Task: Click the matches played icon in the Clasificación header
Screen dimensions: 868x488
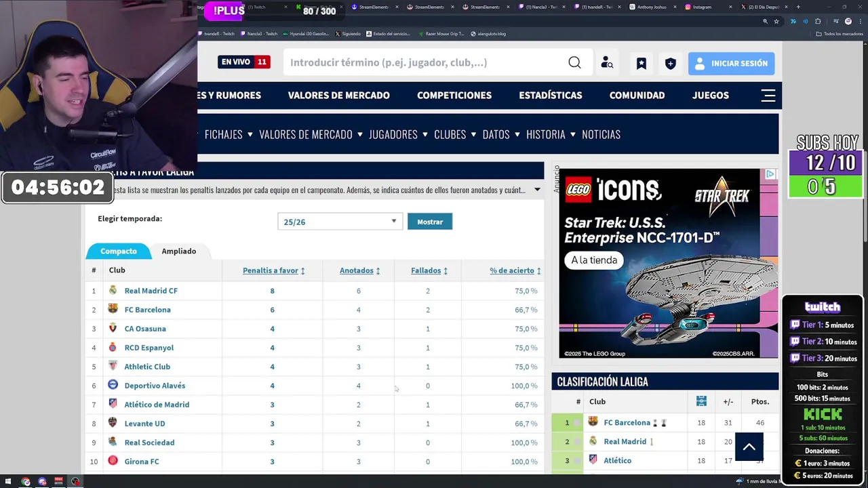Action: (701, 401)
